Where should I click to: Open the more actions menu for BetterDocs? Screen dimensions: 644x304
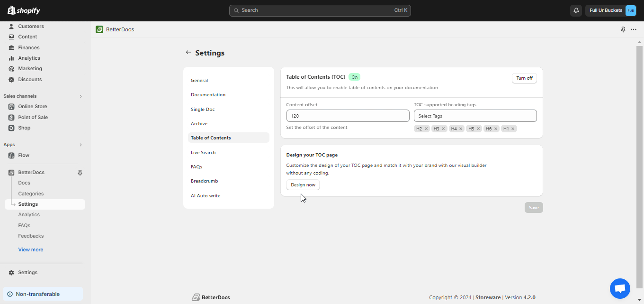click(x=634, y=29)
